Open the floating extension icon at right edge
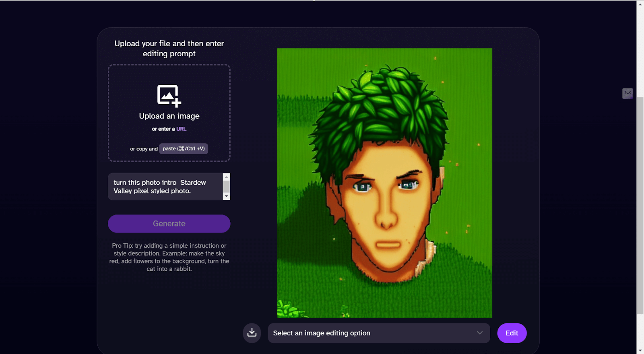This screenshot has height=354, width=644. click(627, 93)
